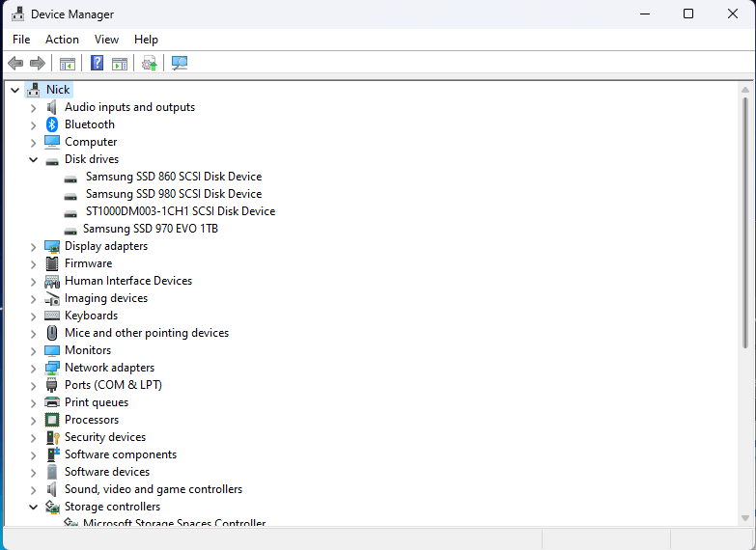Expand the Network adapters category
756x550 pixels.
coord(33,369)
